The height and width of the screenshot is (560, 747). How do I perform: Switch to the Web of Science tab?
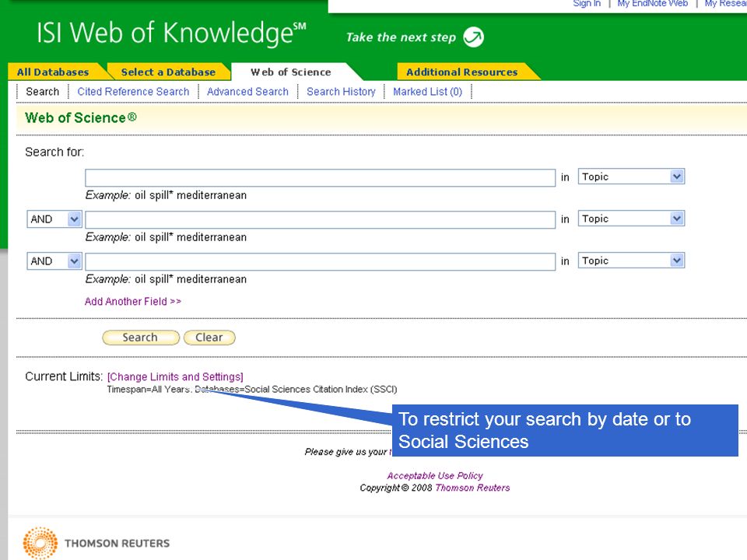290,72
